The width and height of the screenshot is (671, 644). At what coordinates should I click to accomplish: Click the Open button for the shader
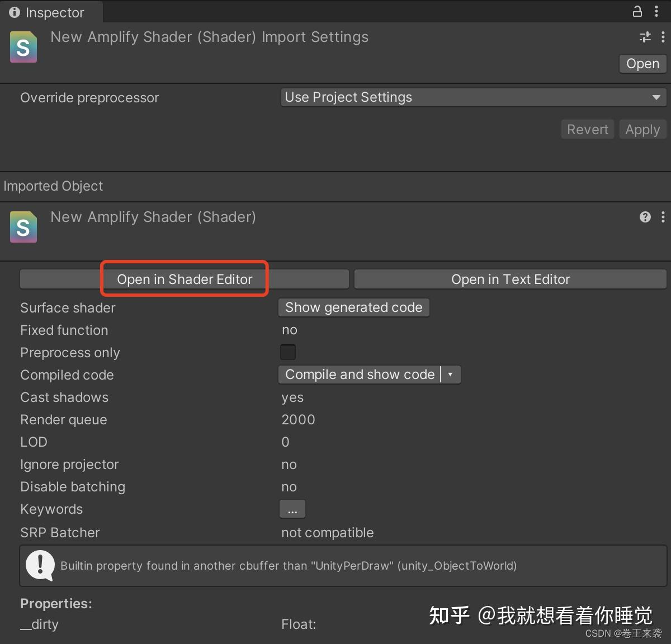click(x=642, y=63)
